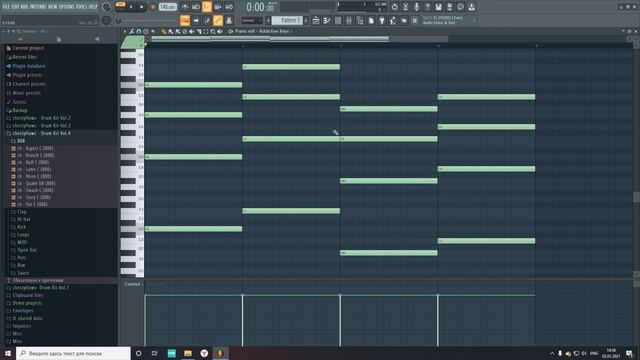Image resolution: width=640 pixels, height=360 pixels.
Task: Toggle the highlighted typing keyboard to piano button
Action: click(185, 20)
